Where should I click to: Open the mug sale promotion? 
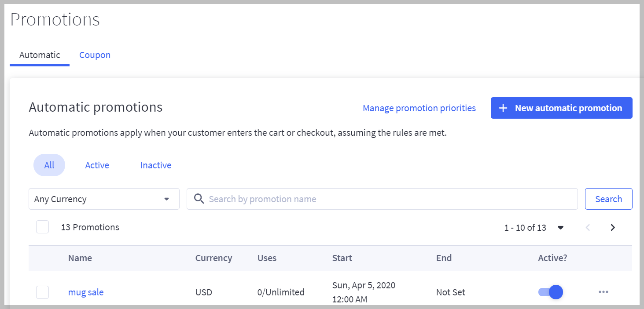[x=85, y=292]
